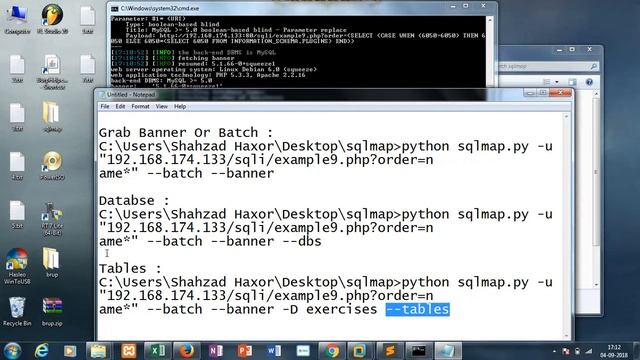Open OneNote from the taskbar

(216, 351)
